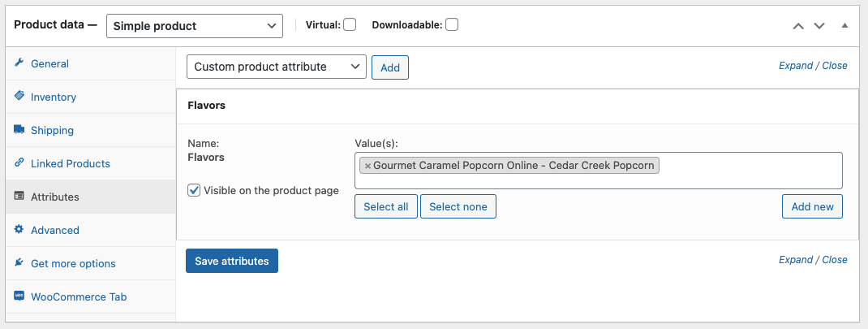This screenshot has width=868, height=329.
Task: Click the Save attributes button
Action: [232, 261]
